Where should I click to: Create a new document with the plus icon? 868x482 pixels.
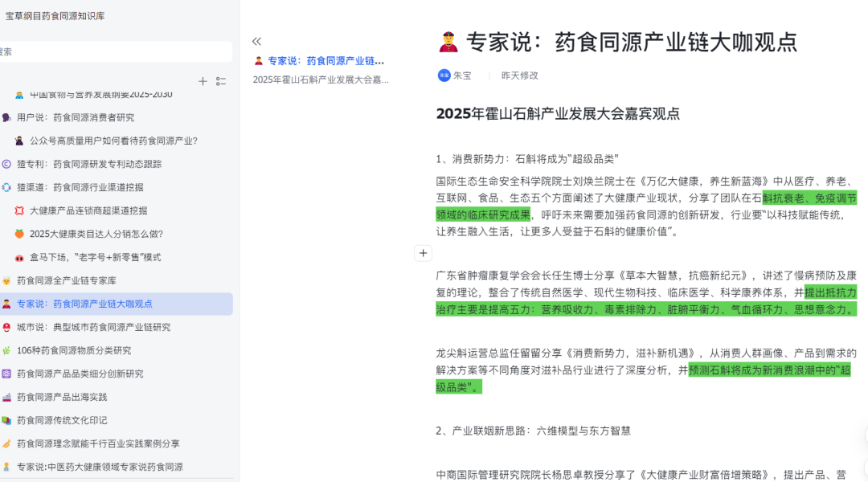pyautogui.click(x=203, y=82)
